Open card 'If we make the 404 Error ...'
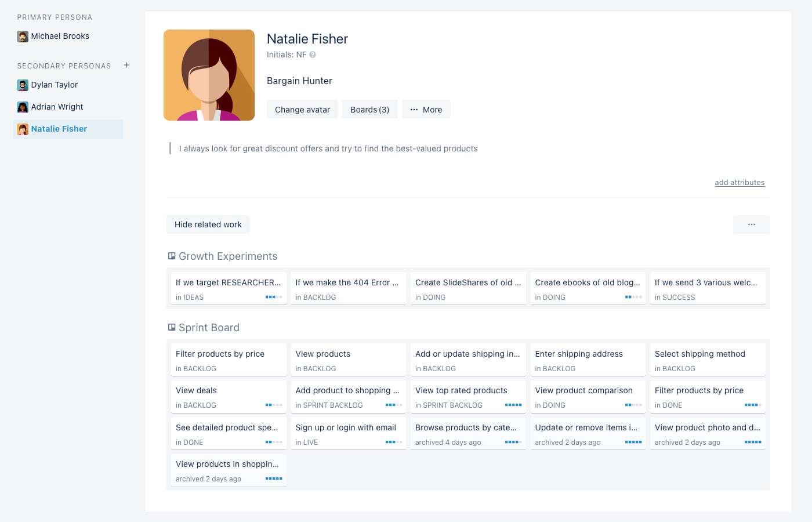Image resolution: width=812 pixels, height=522 pixels. (348, 288)
